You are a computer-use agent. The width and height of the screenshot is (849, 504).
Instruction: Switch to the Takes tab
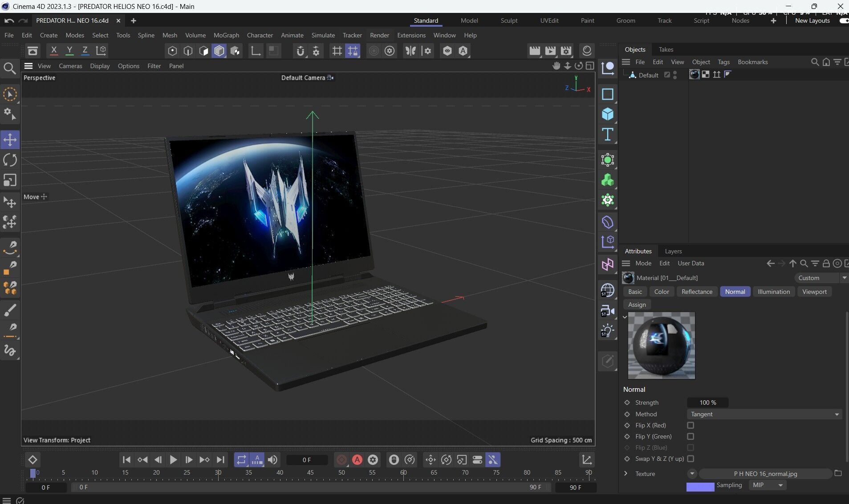666,49
